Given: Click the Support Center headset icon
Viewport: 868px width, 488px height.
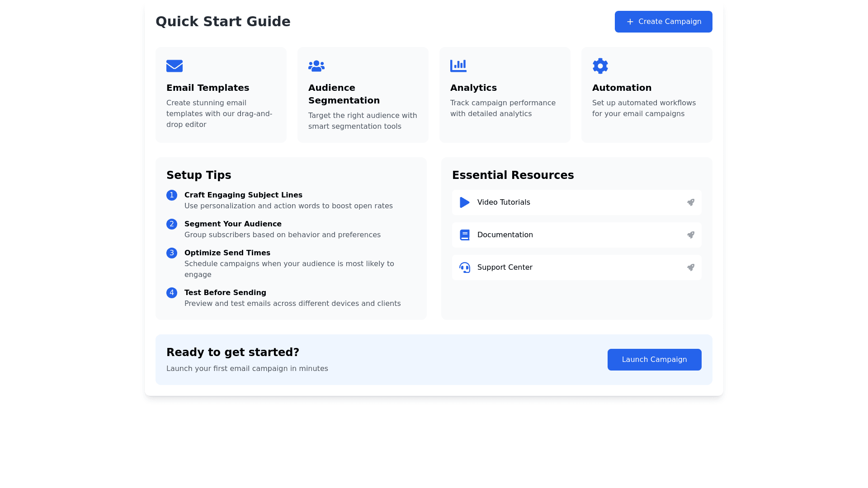Looking at the screenshot, I should tap(465, 267).
